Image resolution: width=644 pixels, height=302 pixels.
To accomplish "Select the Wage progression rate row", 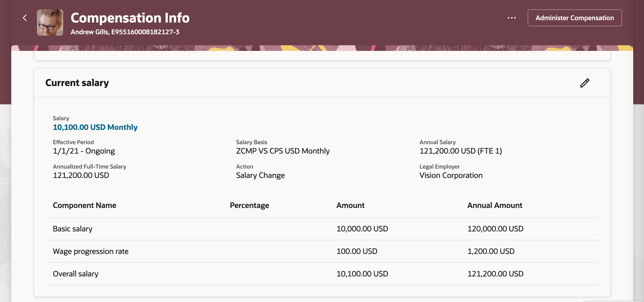I will click(x=91, y=251).
